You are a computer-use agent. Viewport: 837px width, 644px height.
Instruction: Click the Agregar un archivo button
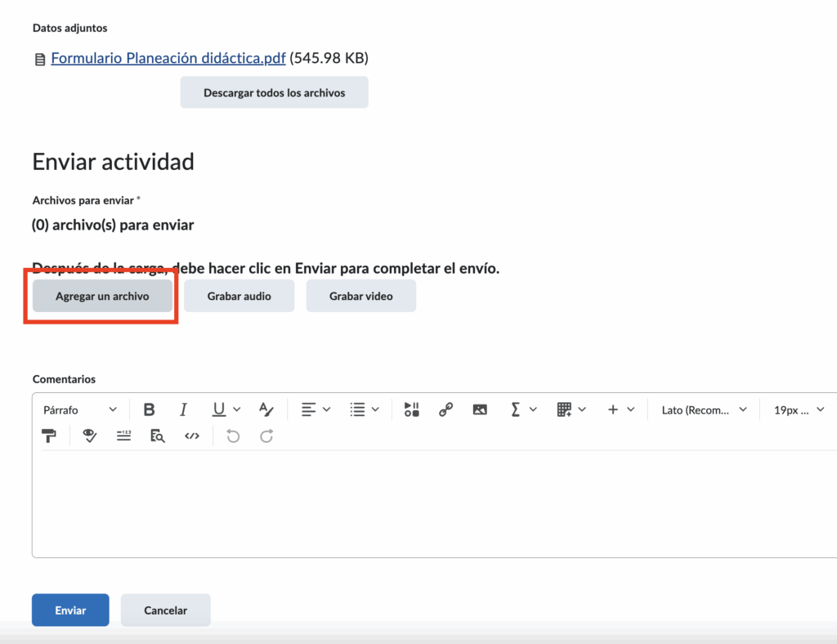click(102, 296)
